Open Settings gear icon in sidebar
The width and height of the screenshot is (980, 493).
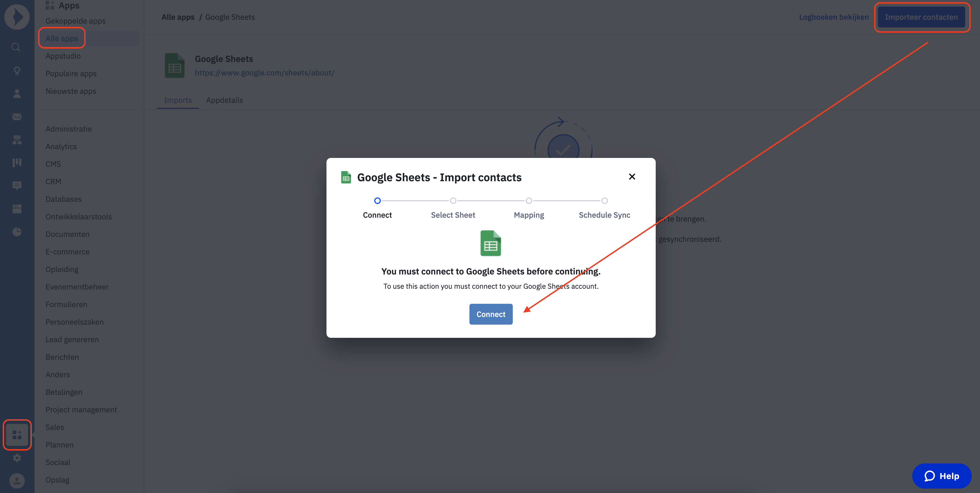(x=17, y=458)
